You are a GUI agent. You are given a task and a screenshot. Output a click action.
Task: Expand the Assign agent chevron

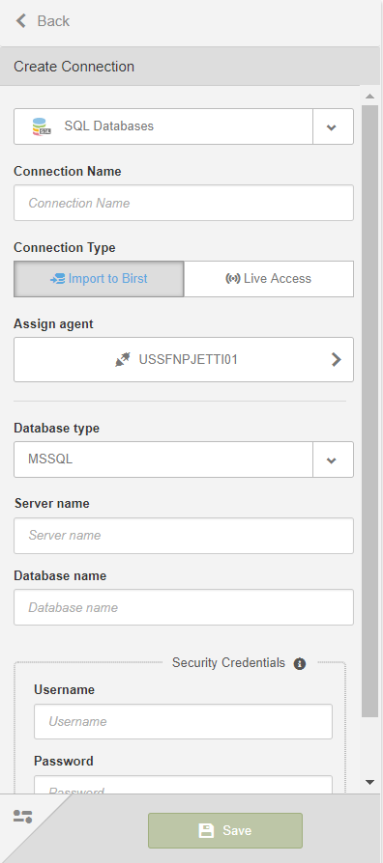[336, 360]
